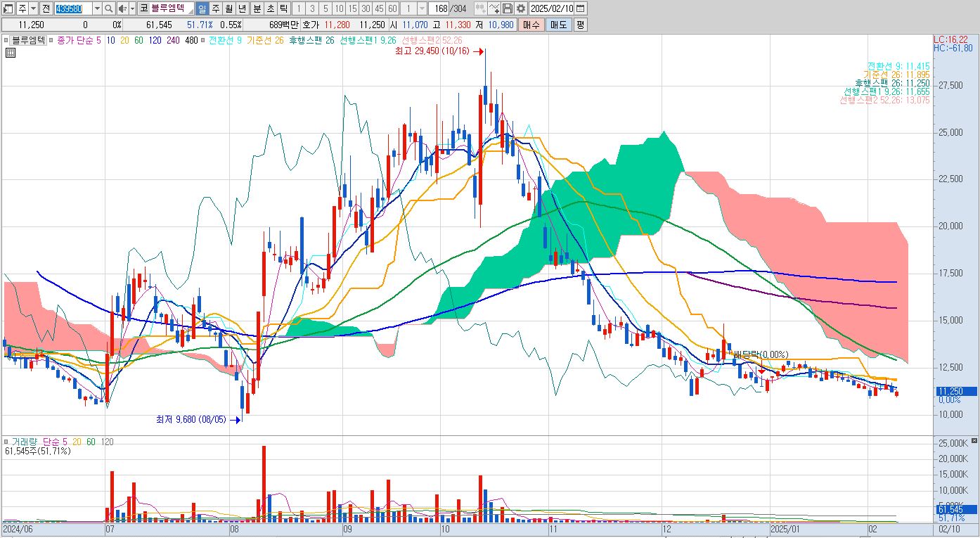980x538 pixels.
Task: Click the 후행스팬 26 legend label
Action: [311, 41]
